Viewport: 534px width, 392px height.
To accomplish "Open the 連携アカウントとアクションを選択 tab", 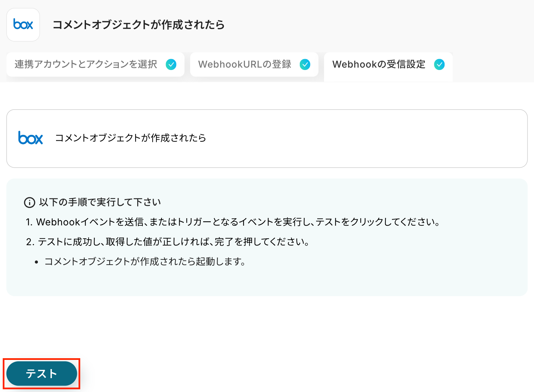I will pyautogui.click(x=95, y=64).
